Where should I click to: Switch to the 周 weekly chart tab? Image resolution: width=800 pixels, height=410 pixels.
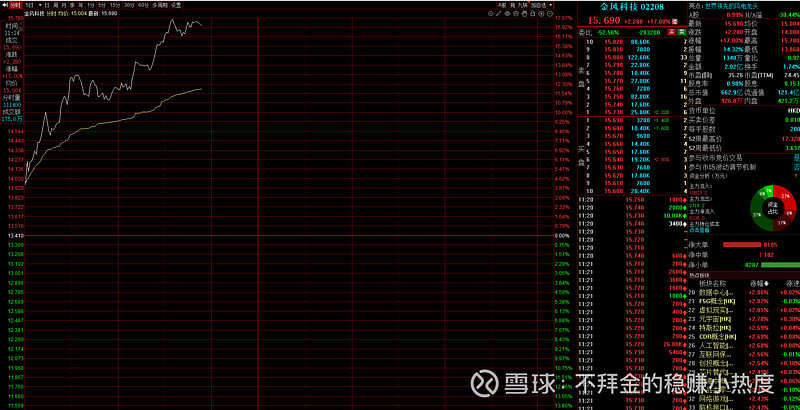(55, 5)
